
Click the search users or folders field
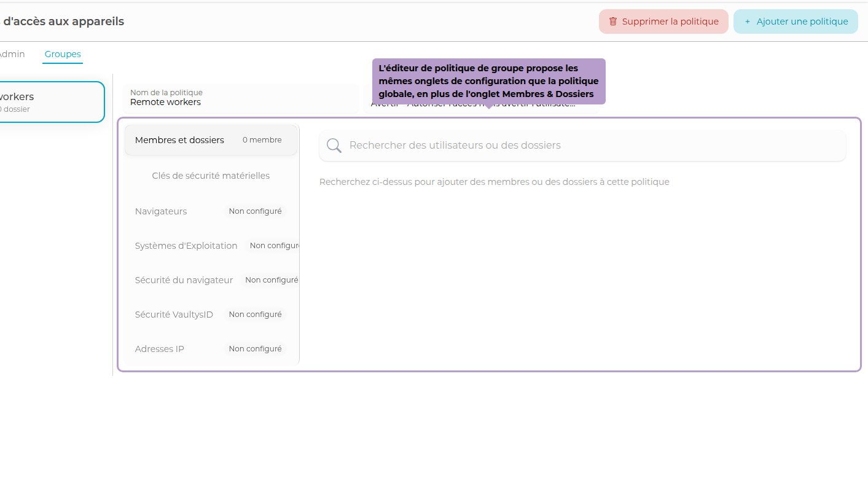click(582, 145)
